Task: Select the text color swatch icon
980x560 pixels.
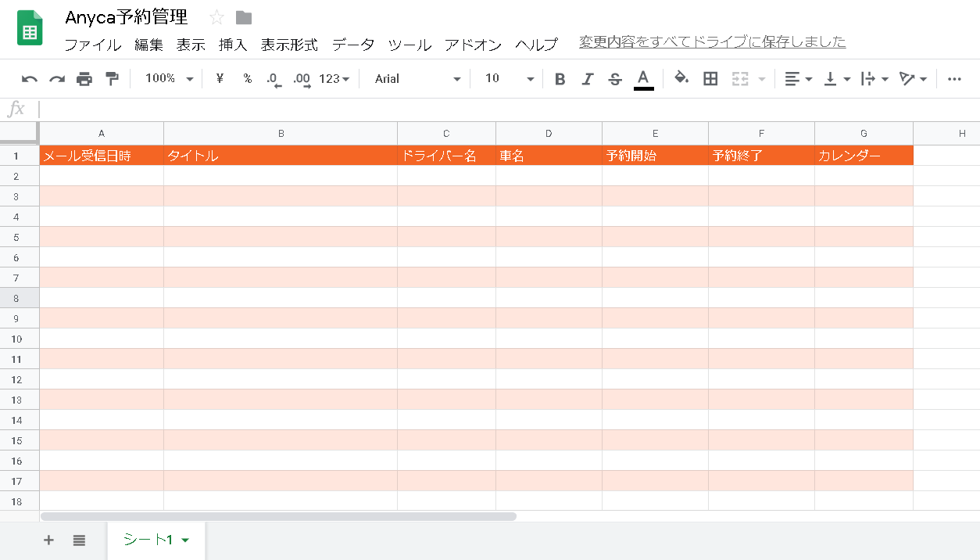Action: (x=643, y=78)
